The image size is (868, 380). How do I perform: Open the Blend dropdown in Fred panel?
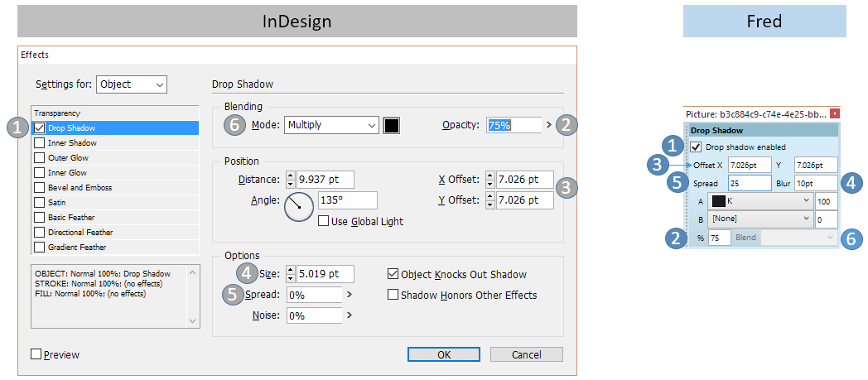(798, 238)
